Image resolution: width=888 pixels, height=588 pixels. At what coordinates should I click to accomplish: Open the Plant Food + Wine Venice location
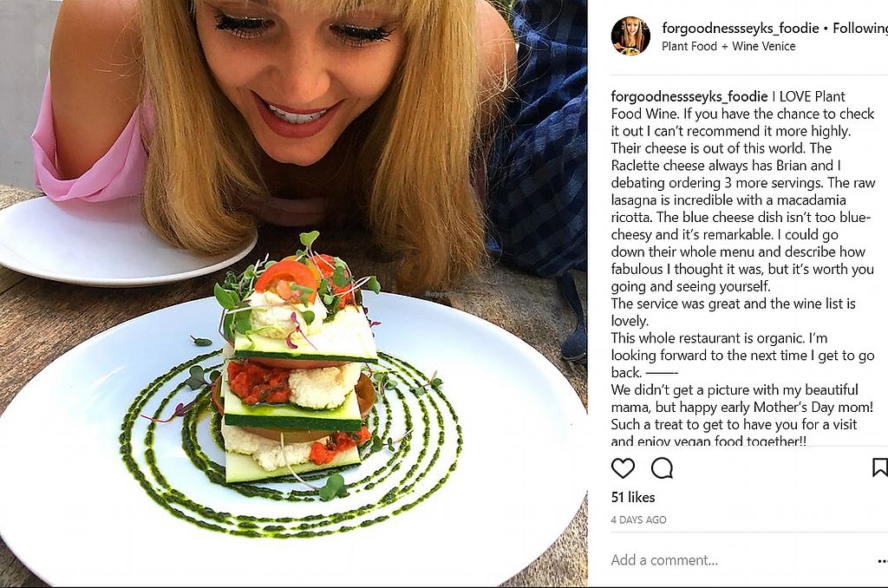[x=728, y=46]
